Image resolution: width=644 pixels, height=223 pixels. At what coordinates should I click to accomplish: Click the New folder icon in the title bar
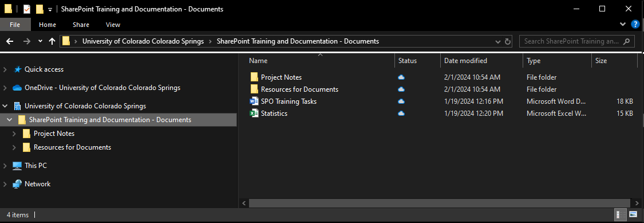tap(39, 9)
